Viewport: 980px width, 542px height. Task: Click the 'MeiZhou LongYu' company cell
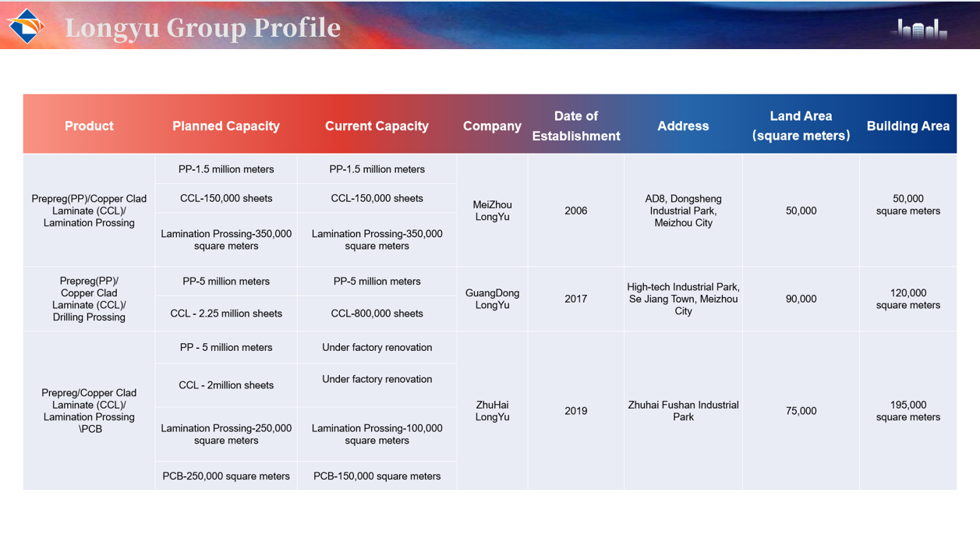(x=493, y=211)
